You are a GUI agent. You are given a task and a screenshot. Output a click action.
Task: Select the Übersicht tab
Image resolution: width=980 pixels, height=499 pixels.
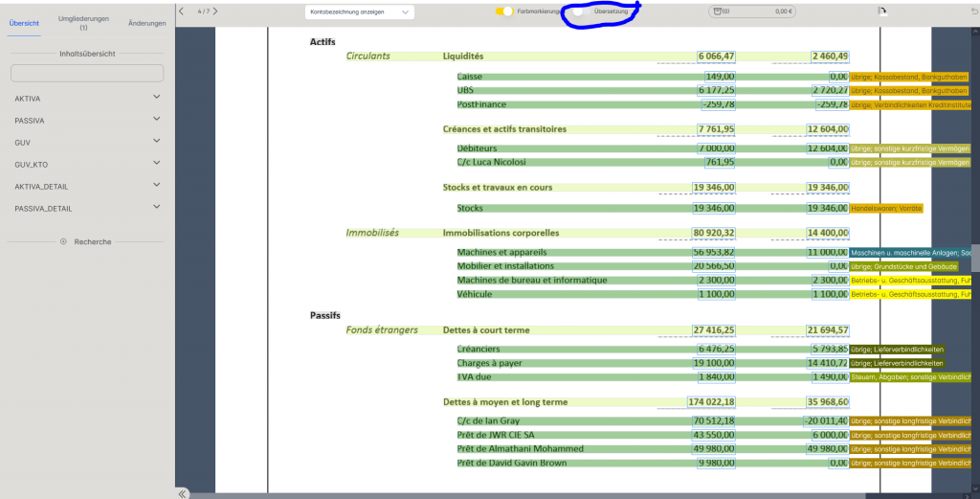25,22
